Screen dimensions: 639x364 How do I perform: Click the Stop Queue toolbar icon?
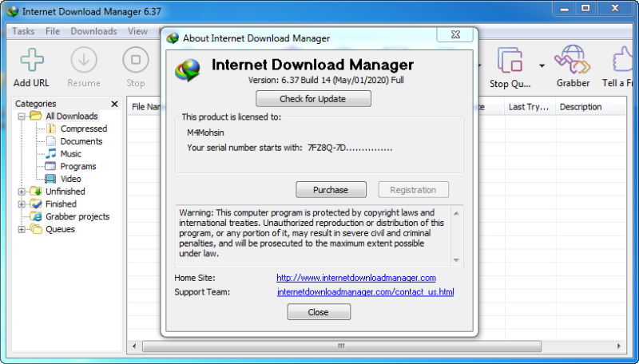click(x=510, y=60)
